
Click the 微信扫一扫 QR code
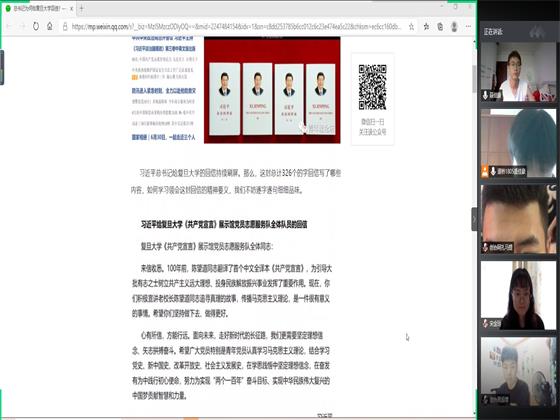(x=372, y=87)
